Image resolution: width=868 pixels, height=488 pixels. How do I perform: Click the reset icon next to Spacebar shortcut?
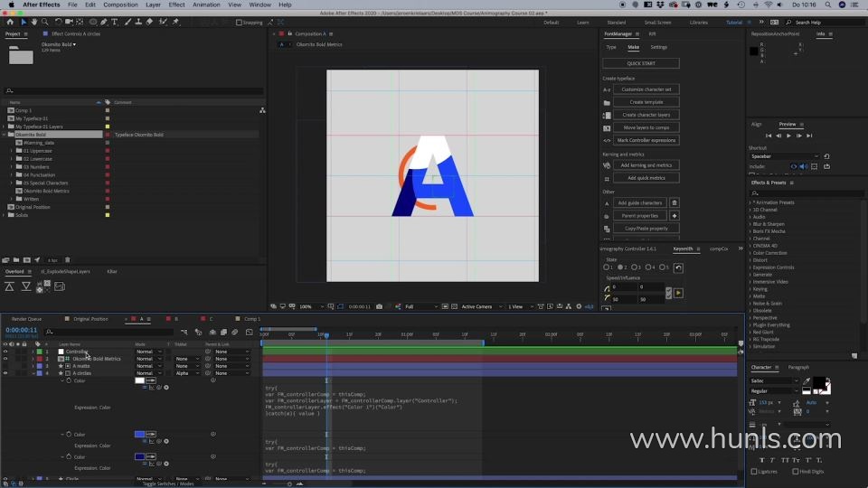[x=826, y=156]
